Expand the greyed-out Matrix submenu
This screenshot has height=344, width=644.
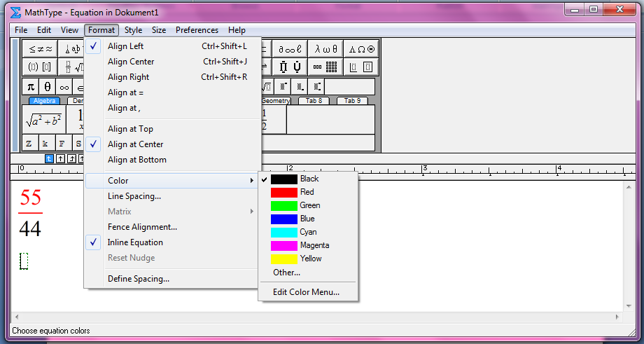click(173, 212)
